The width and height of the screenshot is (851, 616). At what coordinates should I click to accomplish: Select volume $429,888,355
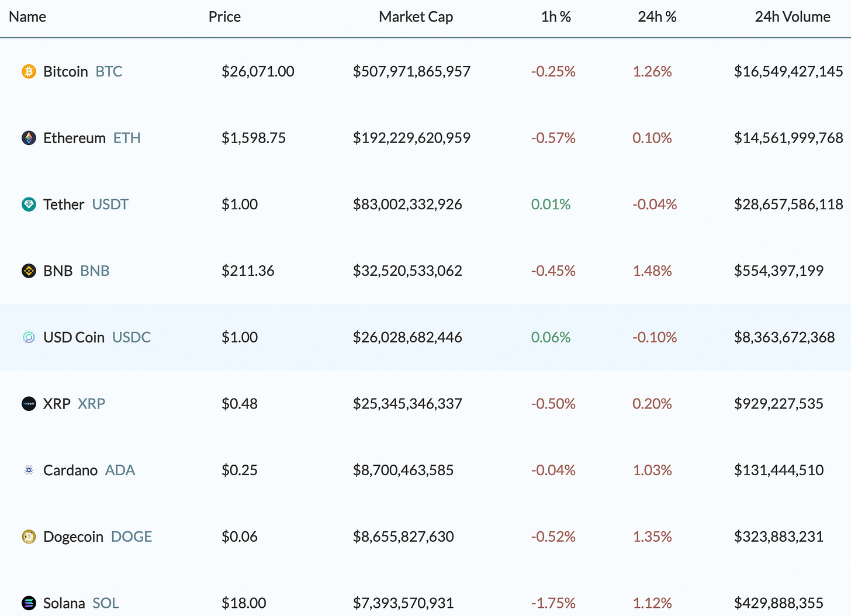point(779,603)
